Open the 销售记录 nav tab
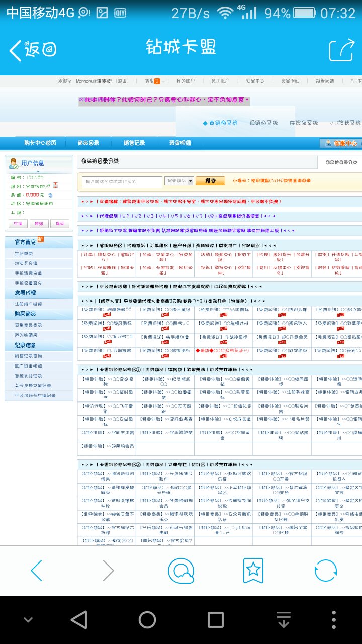This screenshot has height=644, width=362. [x=134, y=143]
